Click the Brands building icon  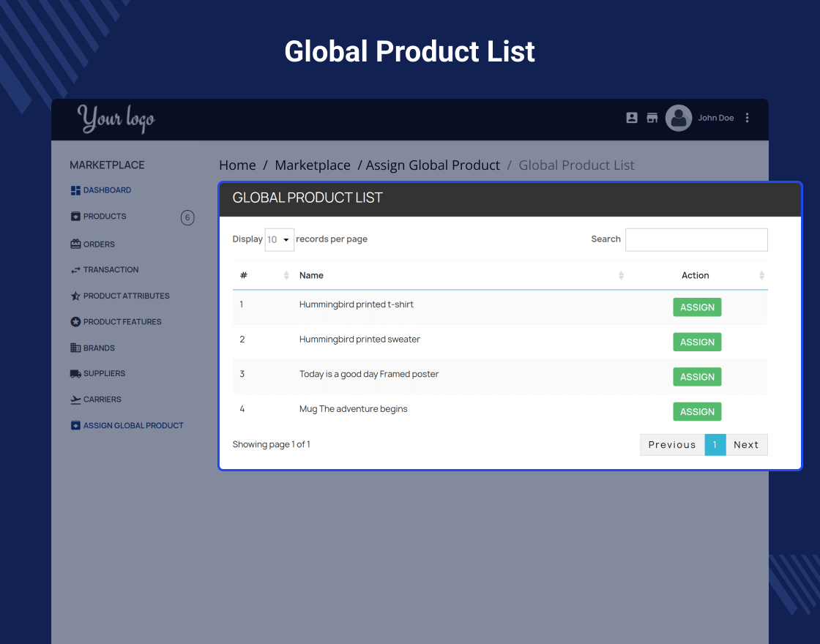[x=76, y=348]
